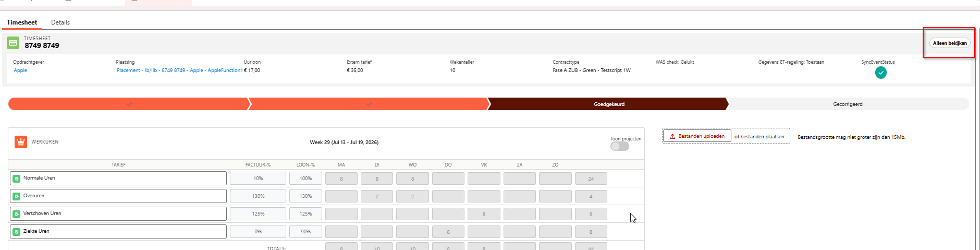Click the green icon beside Normale Uren
980x250 pixels.
[17, 178]
